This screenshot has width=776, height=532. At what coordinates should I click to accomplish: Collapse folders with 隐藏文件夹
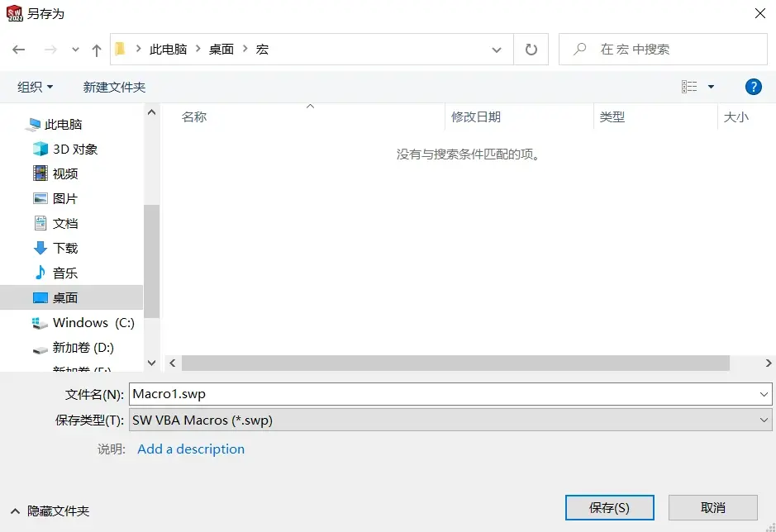50,511
